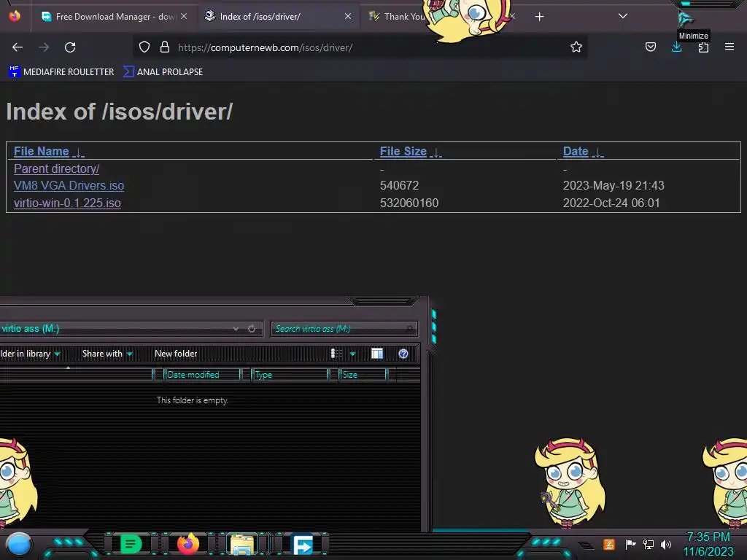Open the tracking protection shield icon

click(144, 47)
